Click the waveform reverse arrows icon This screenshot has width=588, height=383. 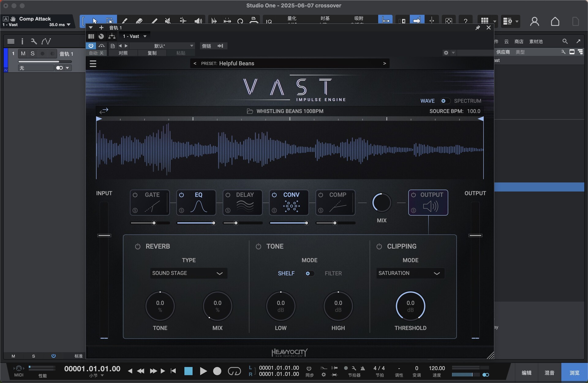pos(104,111)
